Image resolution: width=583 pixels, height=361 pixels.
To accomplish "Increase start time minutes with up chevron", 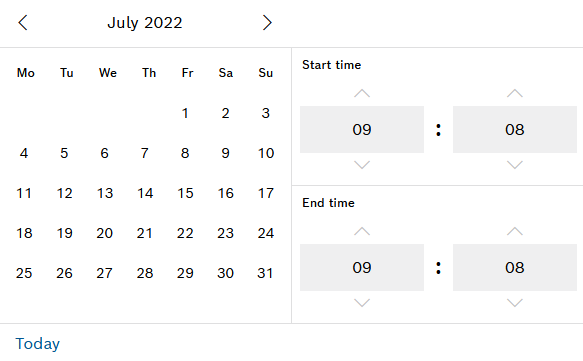I will point(515,93).
